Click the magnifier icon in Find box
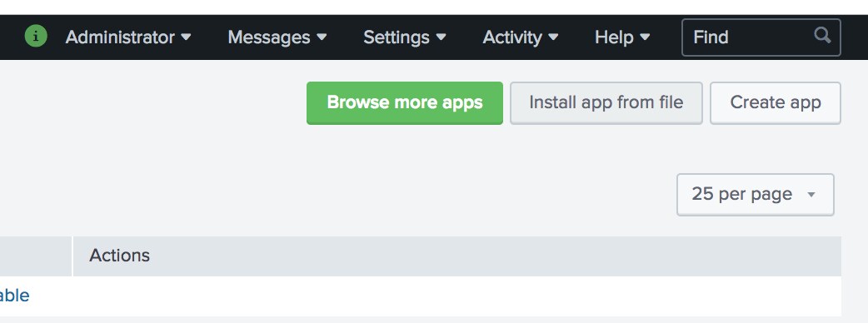This screenshot has height=323, width=868. (x=823, y=36)
